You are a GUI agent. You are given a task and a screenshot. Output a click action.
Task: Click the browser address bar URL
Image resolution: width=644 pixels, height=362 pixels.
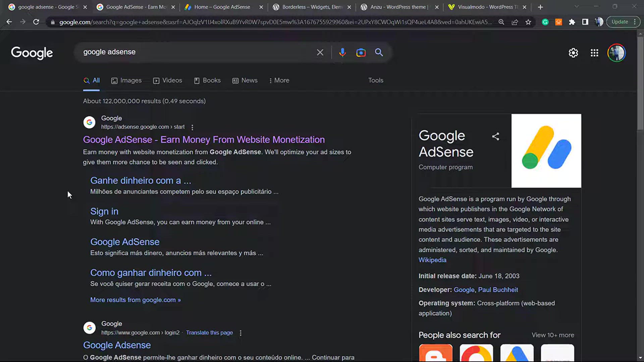tap(275, 22)
